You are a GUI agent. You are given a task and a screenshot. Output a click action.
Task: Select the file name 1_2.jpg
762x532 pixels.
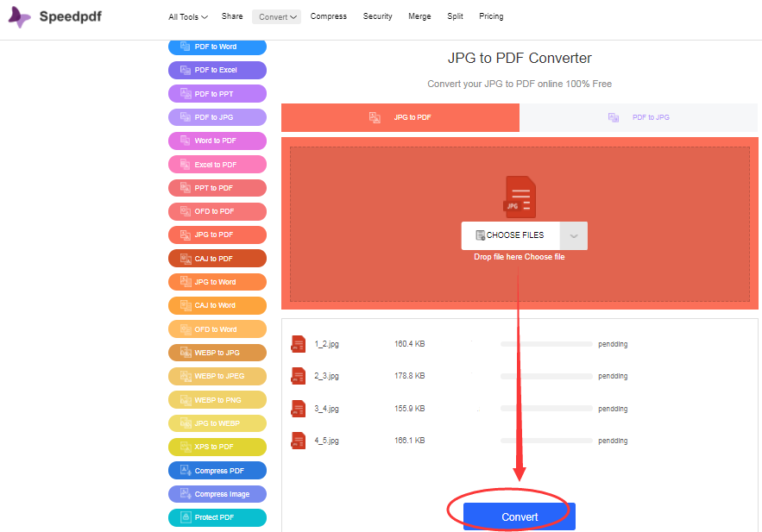tap(326, 344)
